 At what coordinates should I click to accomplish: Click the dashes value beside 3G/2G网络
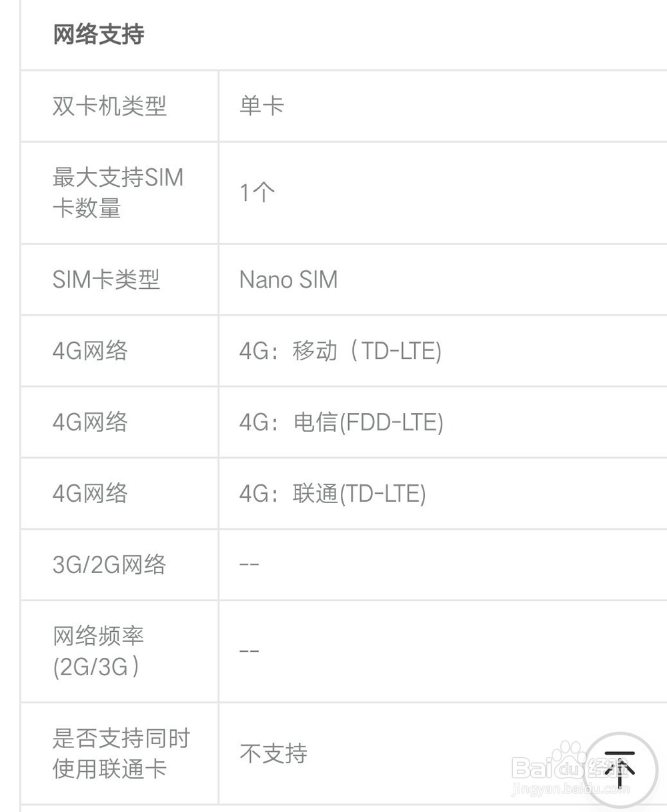(249, 565)
